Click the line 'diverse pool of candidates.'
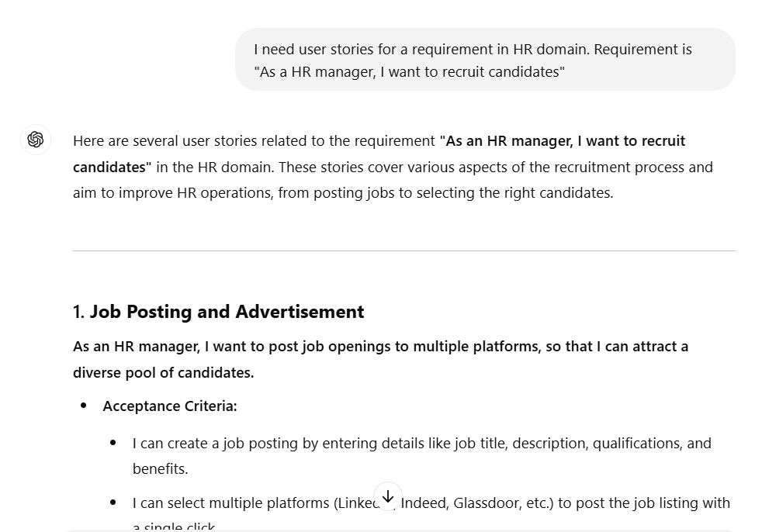 pos(163,373)
